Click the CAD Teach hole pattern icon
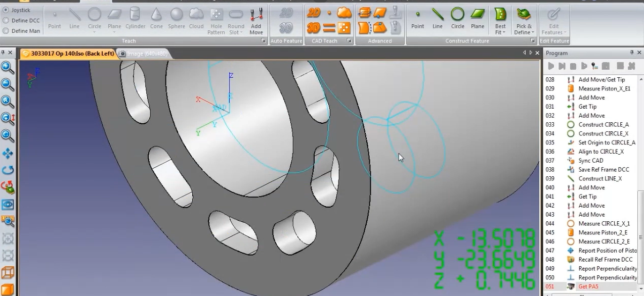 point(344,28)
